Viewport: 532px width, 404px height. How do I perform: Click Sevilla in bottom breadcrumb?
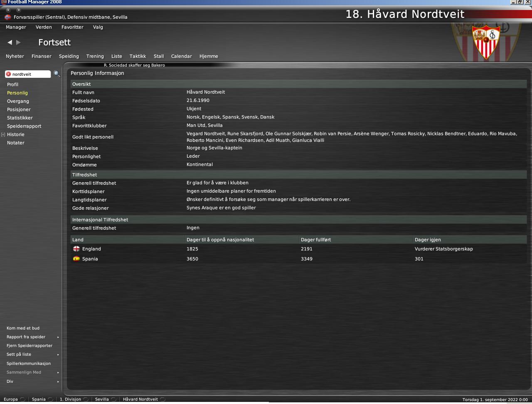(x=102, y=399)
